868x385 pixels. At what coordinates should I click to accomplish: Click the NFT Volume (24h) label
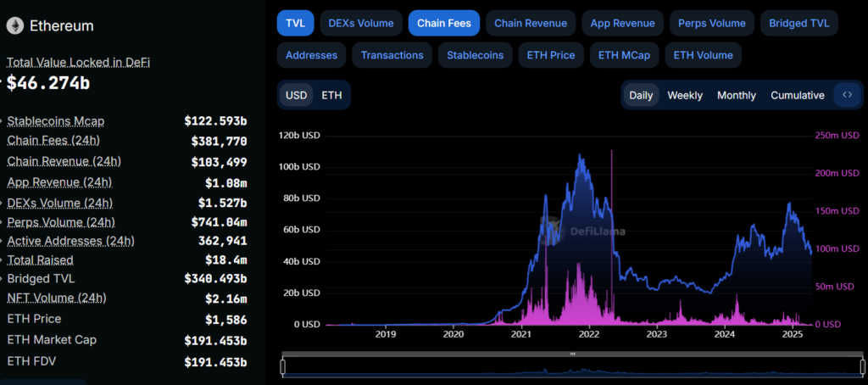pos(57,298)
